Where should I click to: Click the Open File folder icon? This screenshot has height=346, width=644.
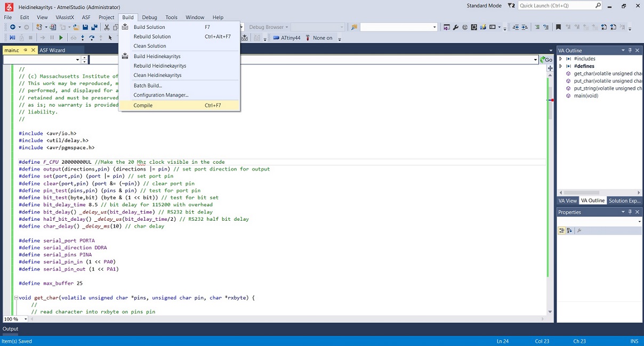click(76, 27)
